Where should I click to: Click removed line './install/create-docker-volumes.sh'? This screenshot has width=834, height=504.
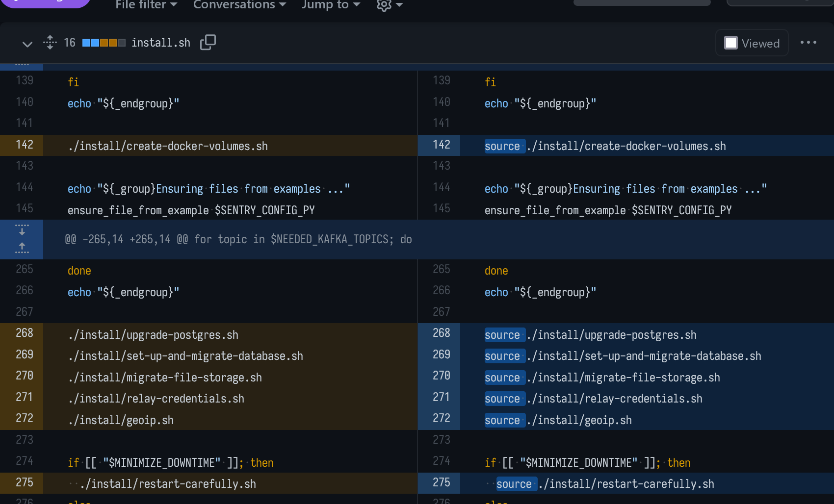[168, 146]
